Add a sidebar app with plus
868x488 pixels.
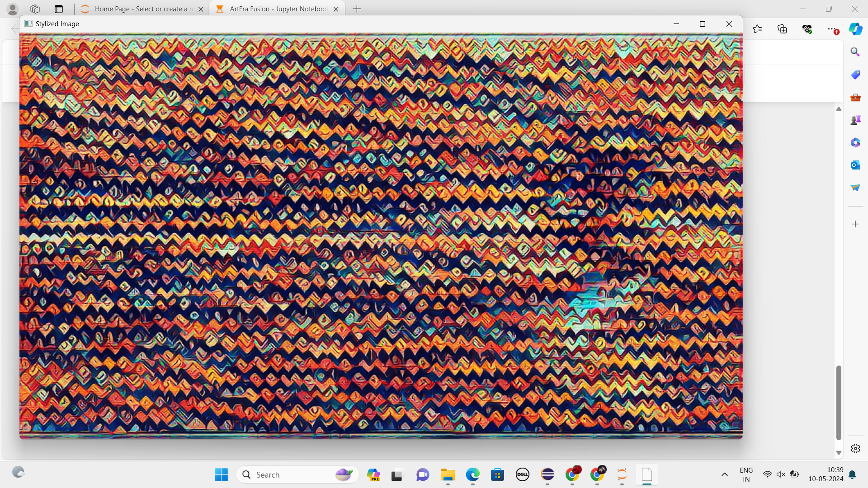click(855, 224)
